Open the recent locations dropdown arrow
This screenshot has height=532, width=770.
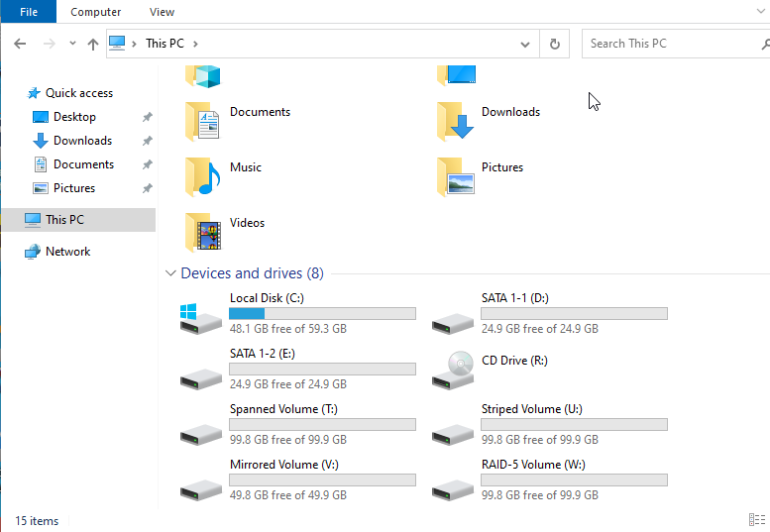pos(72,44)
